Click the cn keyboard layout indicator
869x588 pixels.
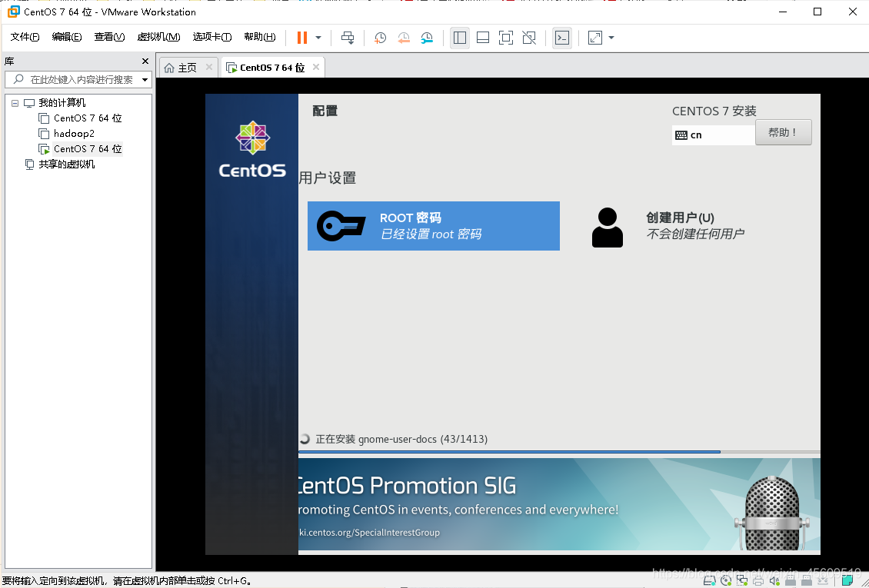coord(713,135)
